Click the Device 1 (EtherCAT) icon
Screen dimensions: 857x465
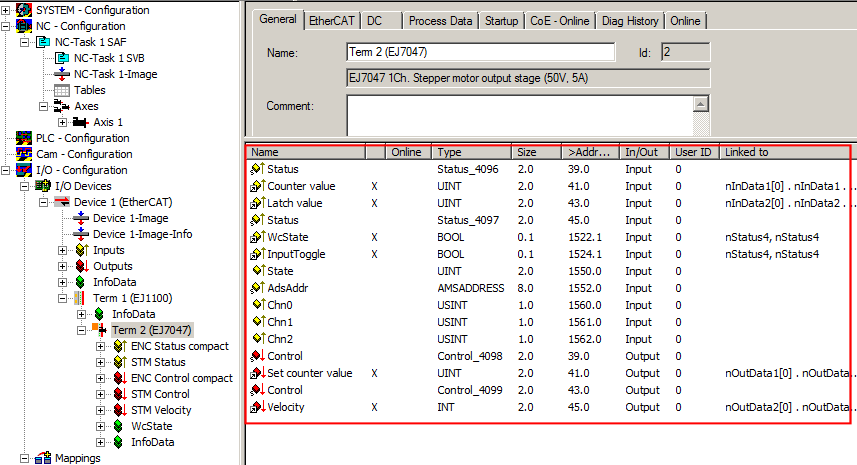tap(62, 202)
